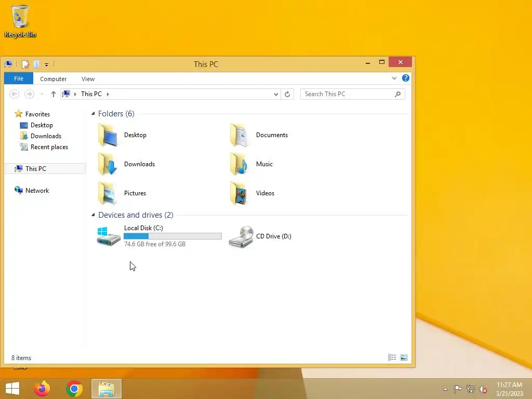This screenshot has width=532, height=399.
Task: Open the Music folder icon
Action: pyautogui.click(x=240, y=164)
